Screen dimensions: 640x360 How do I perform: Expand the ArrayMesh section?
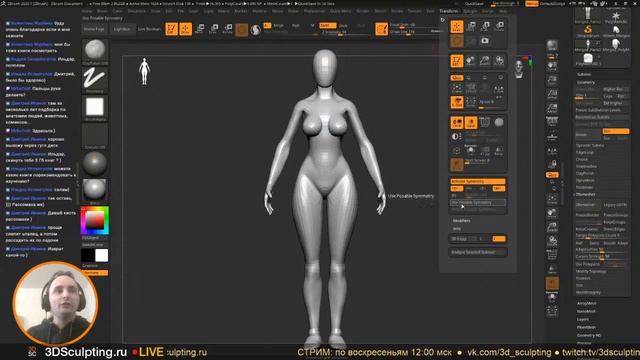[x=587, y=304]
